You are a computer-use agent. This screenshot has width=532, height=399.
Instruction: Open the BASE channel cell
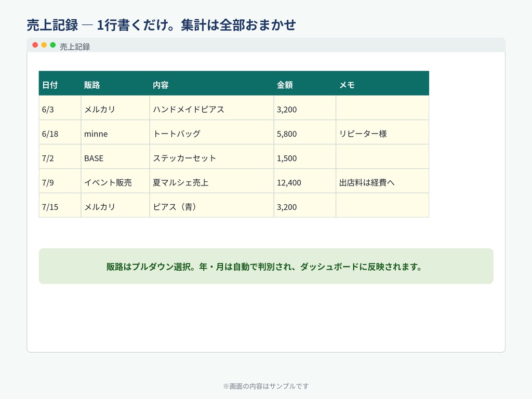click(x=115, y=157)
